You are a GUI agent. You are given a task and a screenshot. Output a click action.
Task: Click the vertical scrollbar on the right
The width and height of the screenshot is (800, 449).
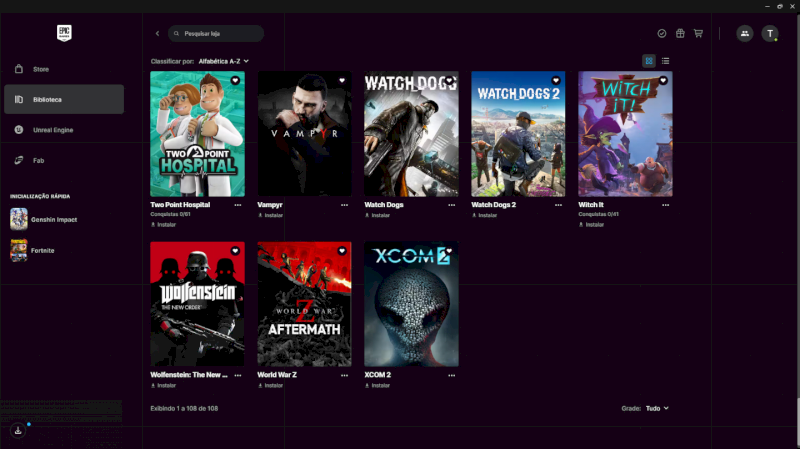(797, 422)
